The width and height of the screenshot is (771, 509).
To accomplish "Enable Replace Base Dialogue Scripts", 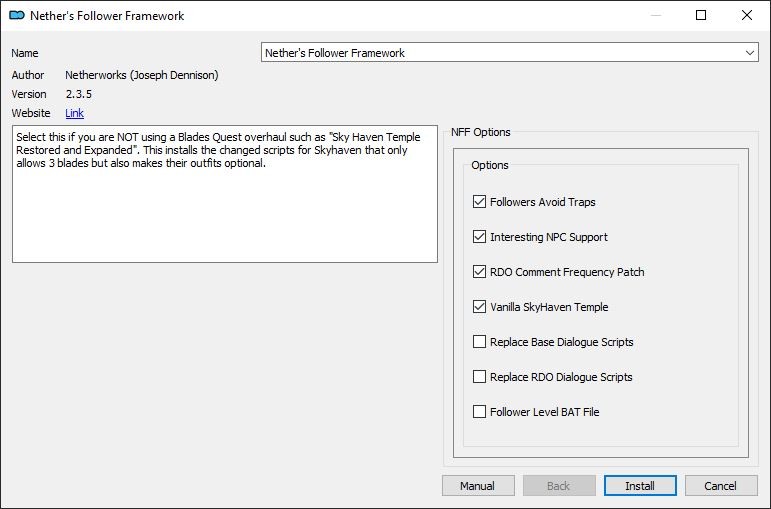I will click(479, 341).
